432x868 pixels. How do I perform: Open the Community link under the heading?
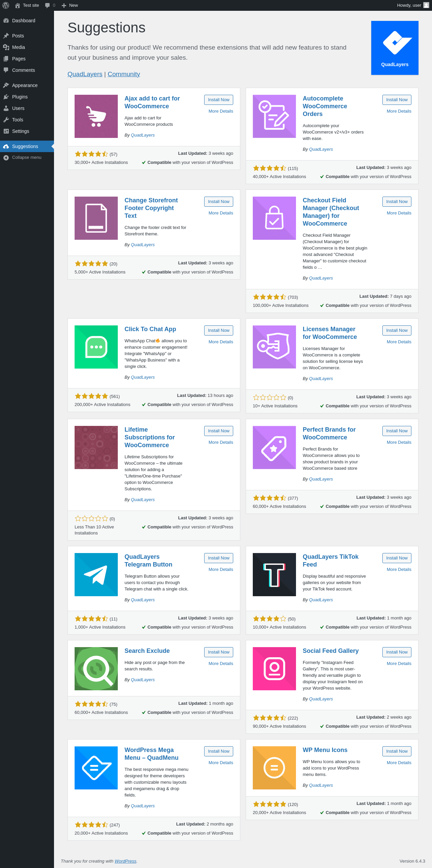point(124,74)
